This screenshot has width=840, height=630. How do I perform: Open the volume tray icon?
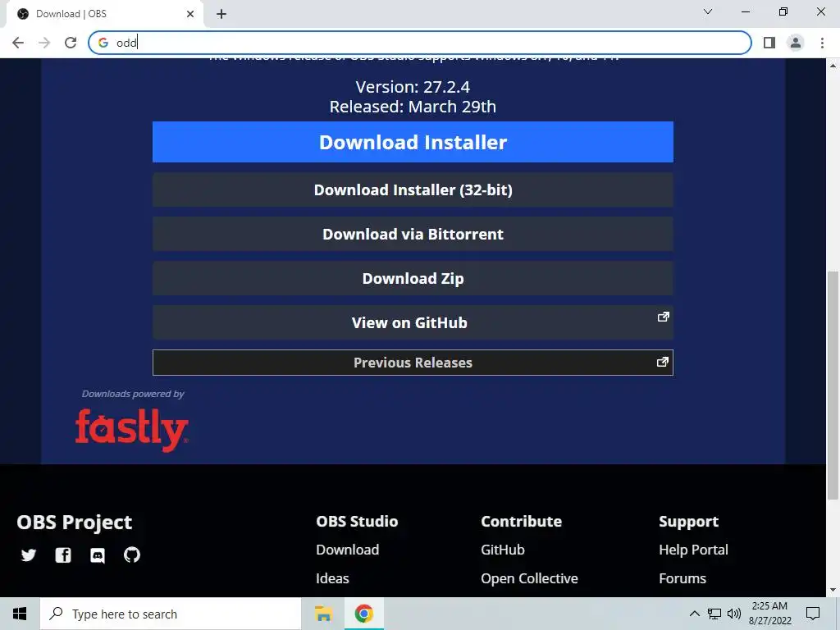click(x=734, y=614)
